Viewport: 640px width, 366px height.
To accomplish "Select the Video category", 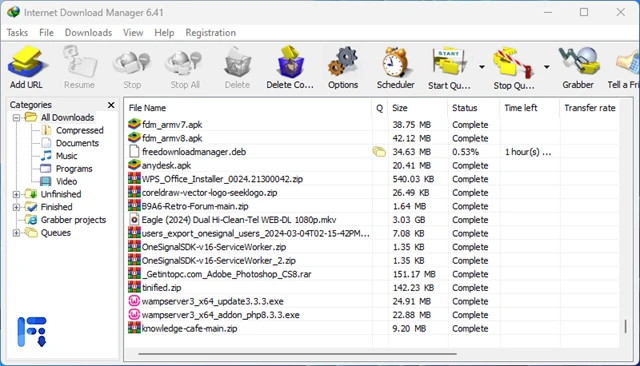I will click(66, 182).
